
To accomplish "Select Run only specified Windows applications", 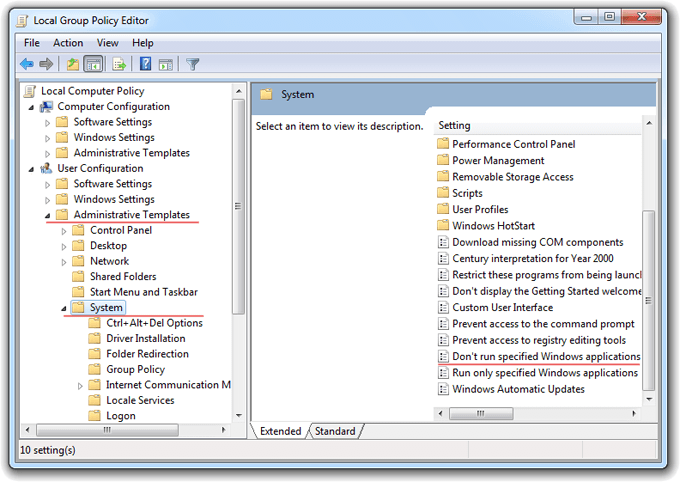I will click(545, 373).
